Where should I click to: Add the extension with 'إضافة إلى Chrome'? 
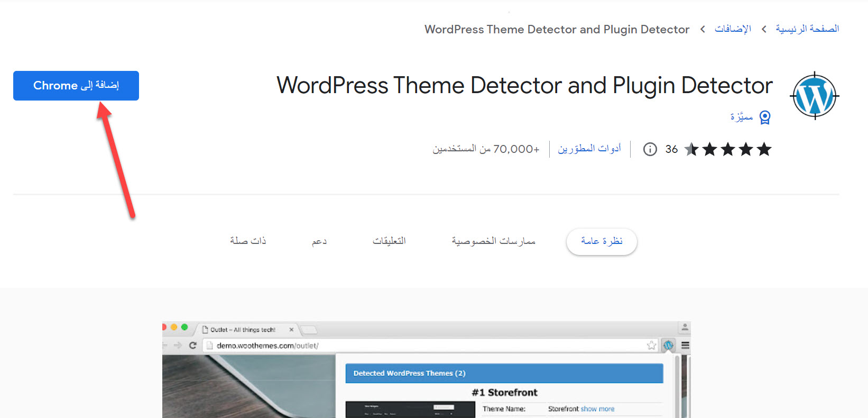(x=76, y=86)
